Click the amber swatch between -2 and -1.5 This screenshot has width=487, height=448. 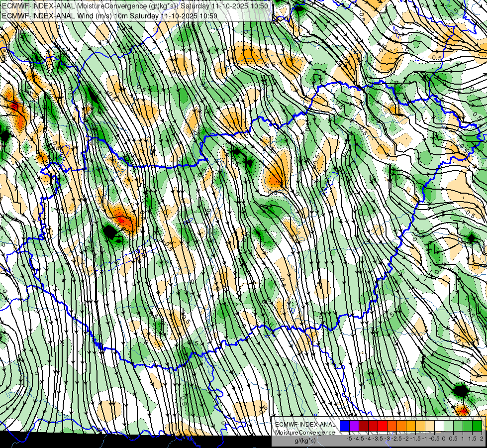click(411, 426)
